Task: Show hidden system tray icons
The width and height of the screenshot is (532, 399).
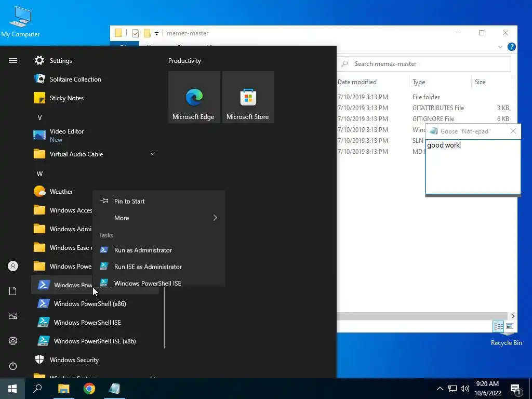Action: pyautogui.click(x=440, y=389)
